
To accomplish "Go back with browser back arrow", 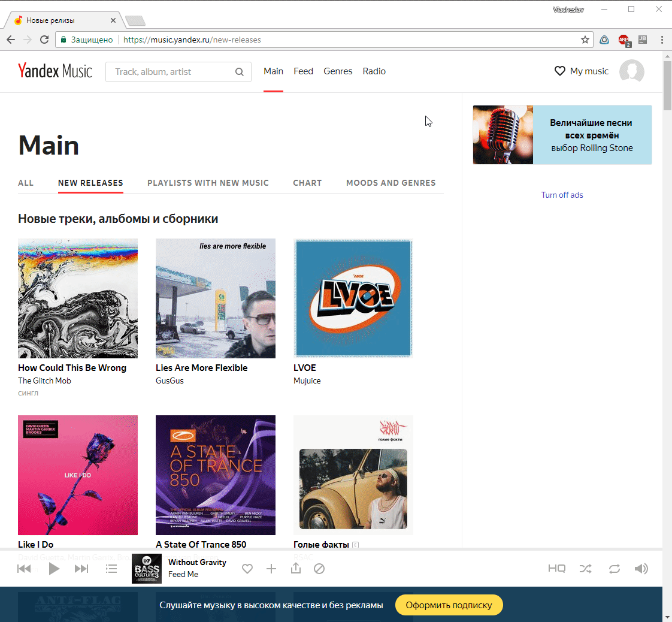I will click(x=11, y=40).
